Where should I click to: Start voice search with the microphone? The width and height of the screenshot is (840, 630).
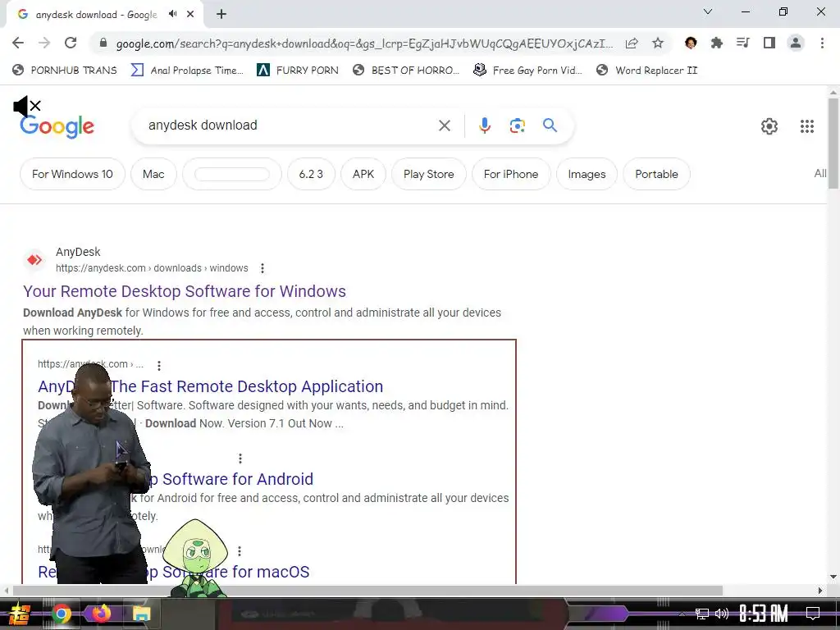pos(484,126)
